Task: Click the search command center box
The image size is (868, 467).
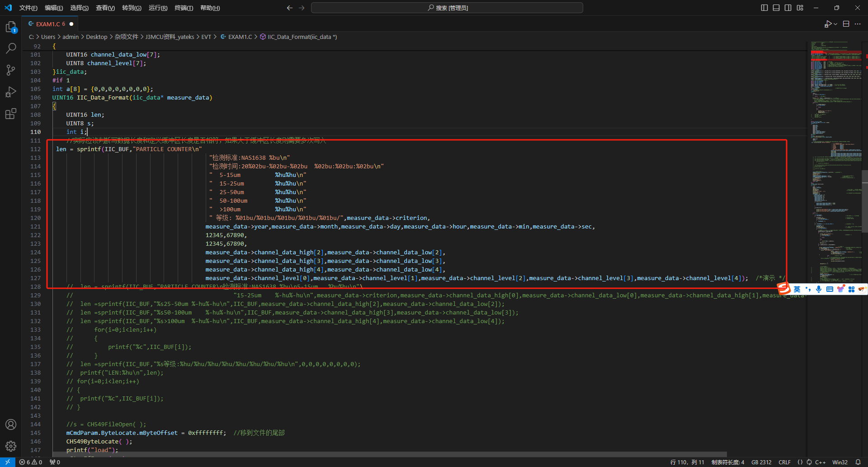Action: click(x=447, y=8)
